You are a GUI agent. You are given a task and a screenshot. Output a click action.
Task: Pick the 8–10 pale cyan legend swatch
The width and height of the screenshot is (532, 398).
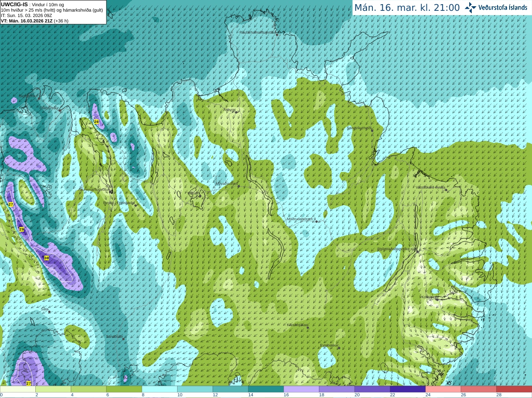(160, 389)
